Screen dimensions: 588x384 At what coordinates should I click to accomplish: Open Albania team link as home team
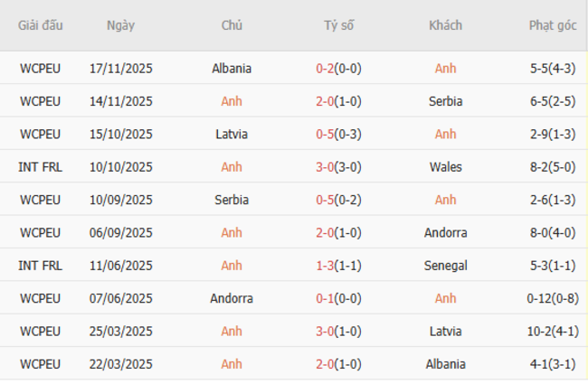(x=232, y=68)
